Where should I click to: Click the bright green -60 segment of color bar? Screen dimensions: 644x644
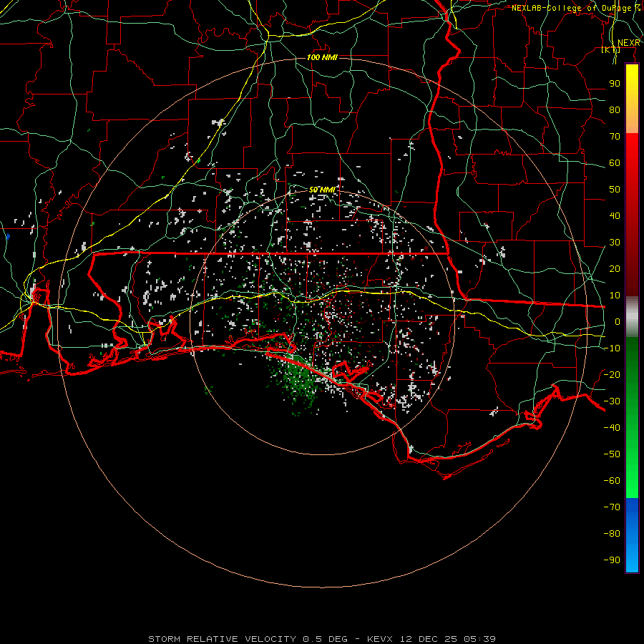coord(632,484)
